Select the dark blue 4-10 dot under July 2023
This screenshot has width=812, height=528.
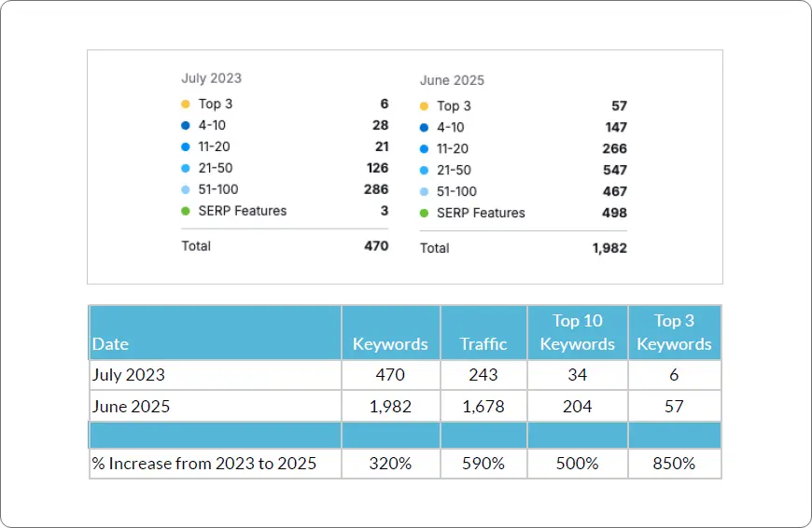tap(186, 126)
